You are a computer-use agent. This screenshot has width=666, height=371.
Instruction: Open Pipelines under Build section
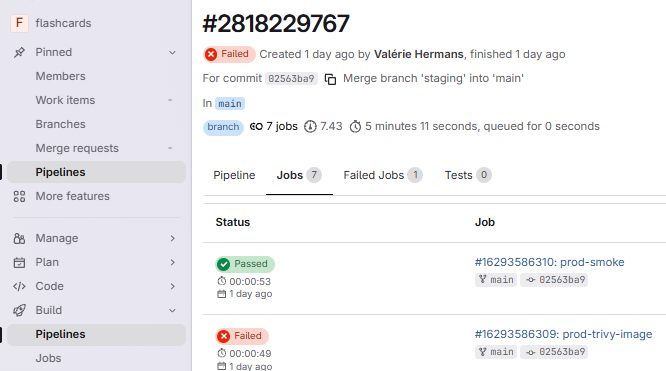(x=96, y=334)
